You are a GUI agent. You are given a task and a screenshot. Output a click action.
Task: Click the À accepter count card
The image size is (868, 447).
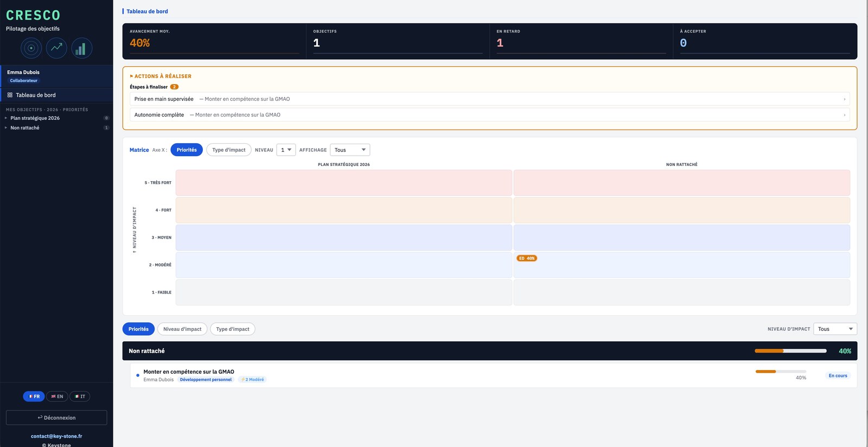pyautogui.click(x=765, y=41)
